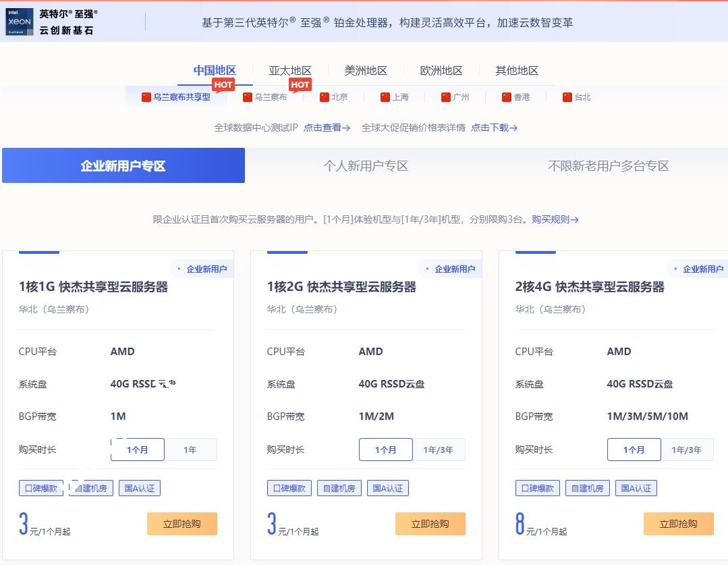
Task: Select 1年 duration for 1核1G server
Action: [x=190, y=450]
